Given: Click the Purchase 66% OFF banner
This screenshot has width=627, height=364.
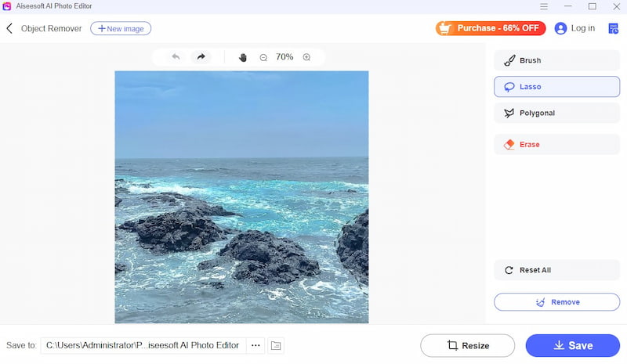Looking at the screenshot, I should coord(491,28).
